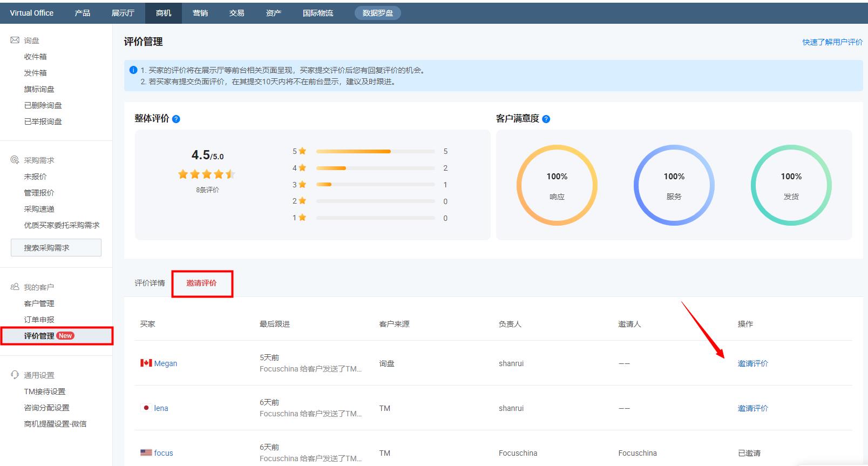Click the 已邀请 status in focus row

tap(749, 453)
